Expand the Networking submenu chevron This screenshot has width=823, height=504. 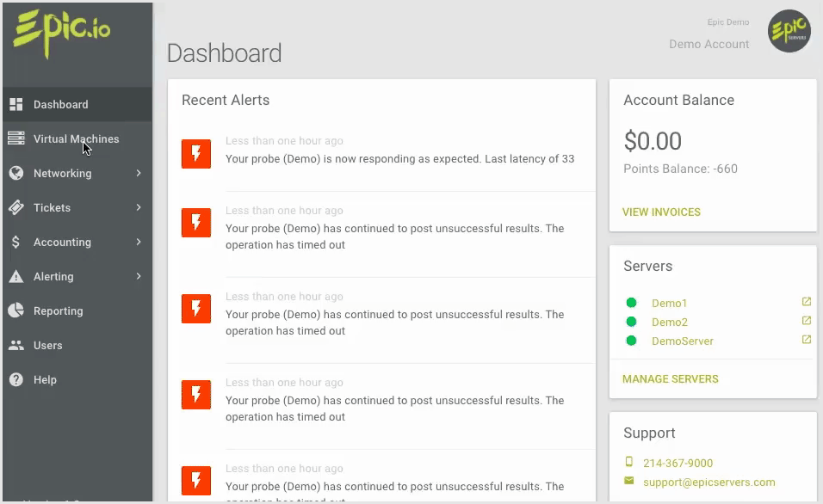click(x=139, y=173)
